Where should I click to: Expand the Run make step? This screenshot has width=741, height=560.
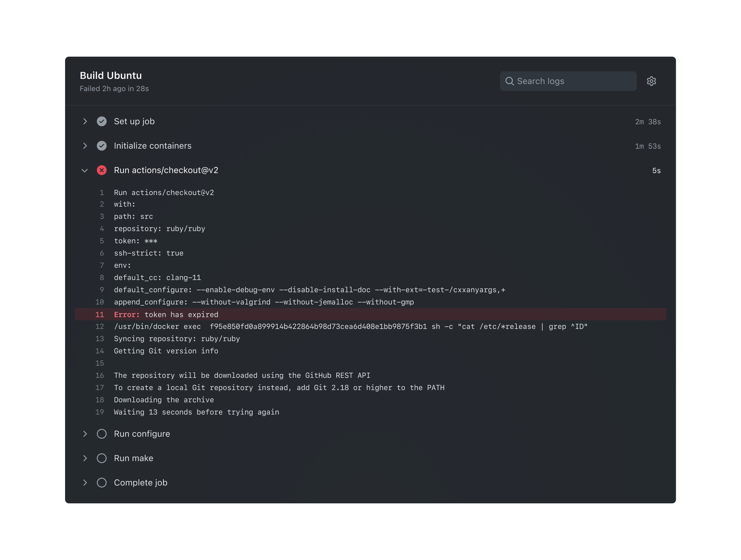pyautogui.click(x=85, y=458)
